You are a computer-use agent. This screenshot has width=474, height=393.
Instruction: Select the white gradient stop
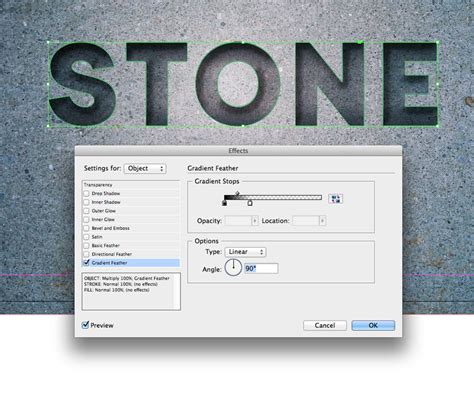point(250,203)
